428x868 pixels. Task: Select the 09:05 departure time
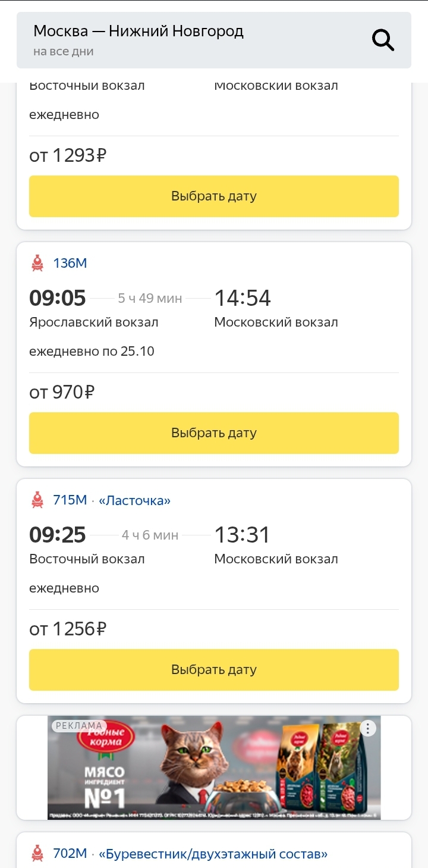58,298
